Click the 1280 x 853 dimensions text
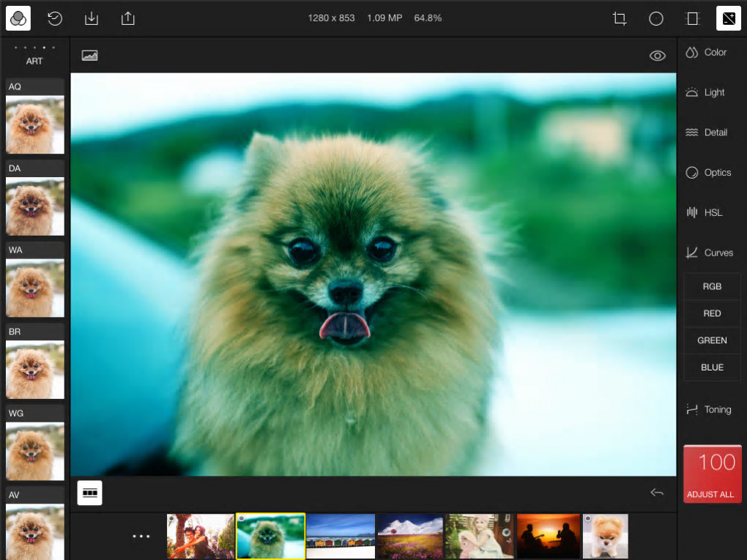 click(331, 18)
